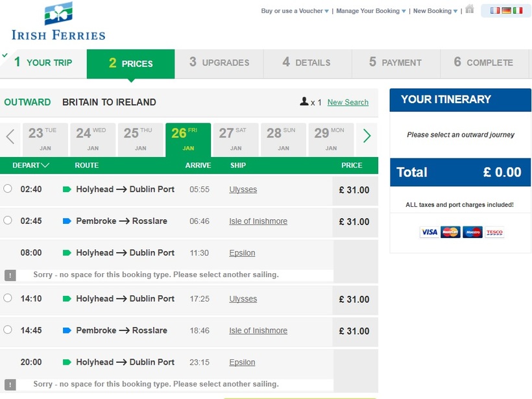Select the 14:10 Holyhead to Dublin sailing

(x=8, y=298)
